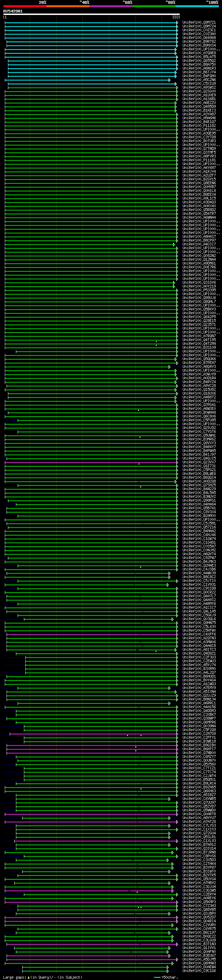The width and height of the screenshot is (222, 980).
Task: Select the UniRef100_A5C2N6 label
Action: point(199,80)
